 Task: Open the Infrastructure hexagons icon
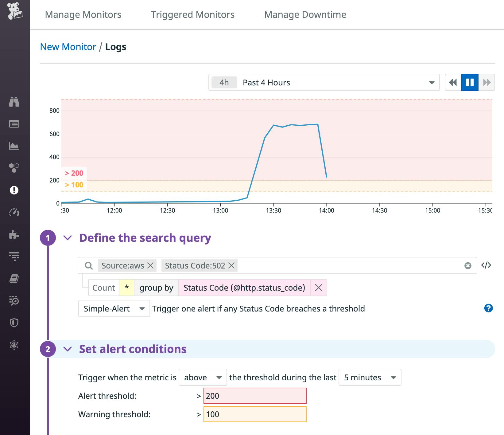pyautogui.click(x=14, y=168)
